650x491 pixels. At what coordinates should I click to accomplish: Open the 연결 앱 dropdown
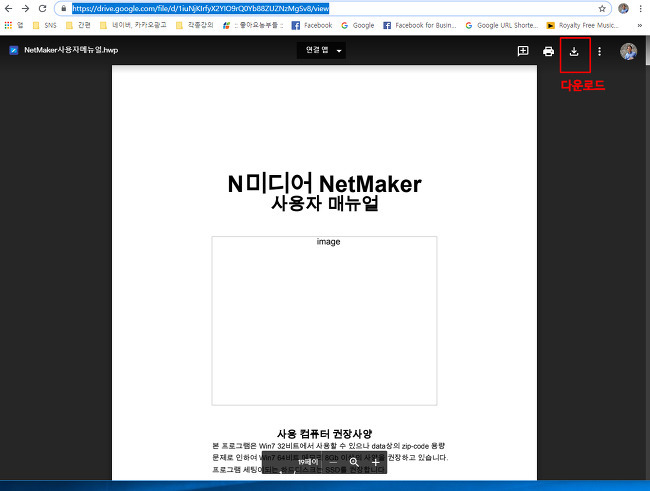(x=321, y=50)
